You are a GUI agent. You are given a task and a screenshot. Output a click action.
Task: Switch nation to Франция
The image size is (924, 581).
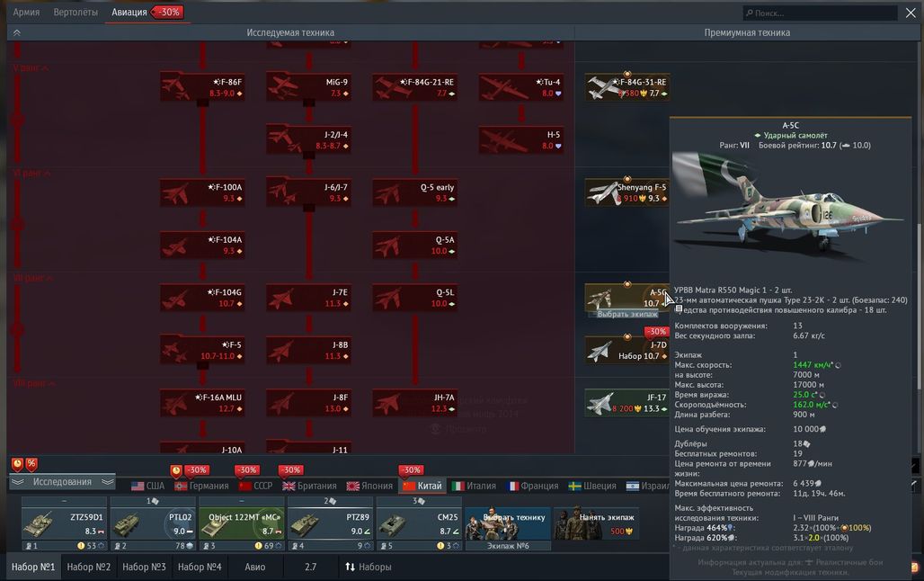pyautogui.click(x=533, y=486)
